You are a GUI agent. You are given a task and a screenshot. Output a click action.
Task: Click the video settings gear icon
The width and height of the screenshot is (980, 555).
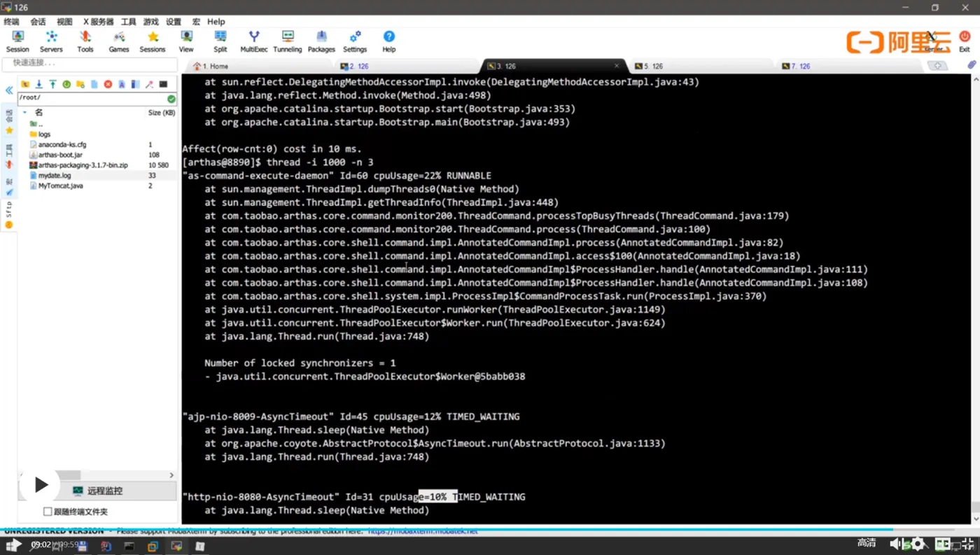pyautogui.click(x=918, y=544)
